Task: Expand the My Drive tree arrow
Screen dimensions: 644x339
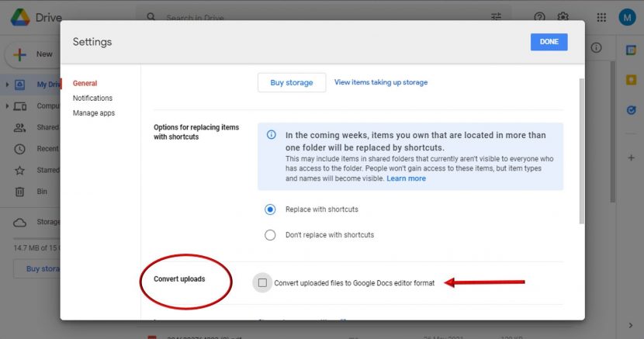Action: [x=7, y=85]
